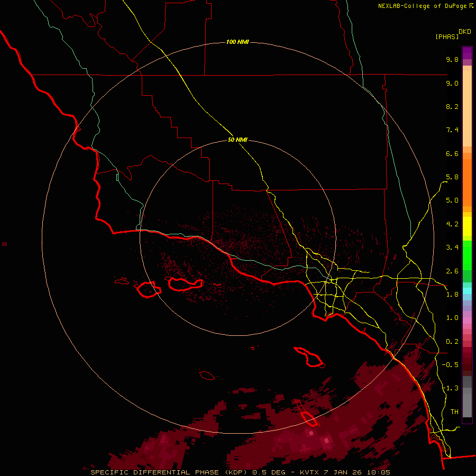Click the 6.6 color scale value
The width and height of the screenshot is (476, 476).
click(x=452, y=153)
